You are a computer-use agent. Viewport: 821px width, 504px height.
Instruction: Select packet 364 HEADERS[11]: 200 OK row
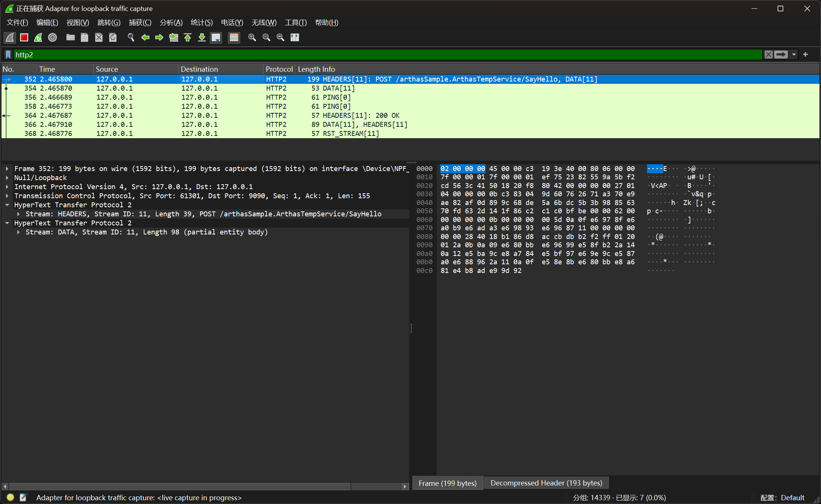[x=410, y=116]
